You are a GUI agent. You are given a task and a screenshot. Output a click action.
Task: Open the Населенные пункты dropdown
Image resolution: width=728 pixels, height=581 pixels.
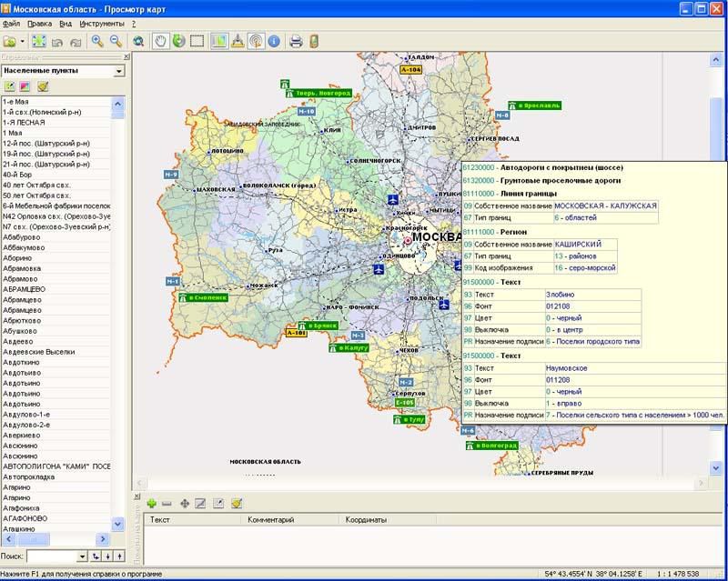(x=119, y=71)
